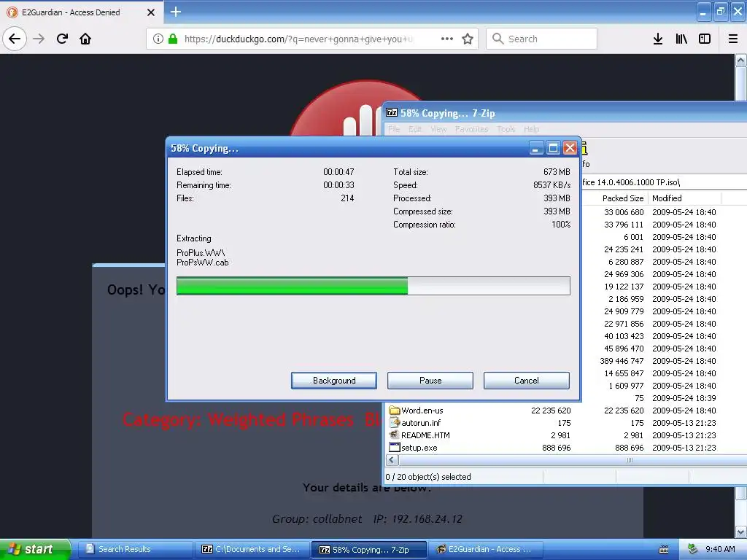Switch to Search Results taskbar item
The width and height of the screenshot is (747, 560).
coord(135,549)
